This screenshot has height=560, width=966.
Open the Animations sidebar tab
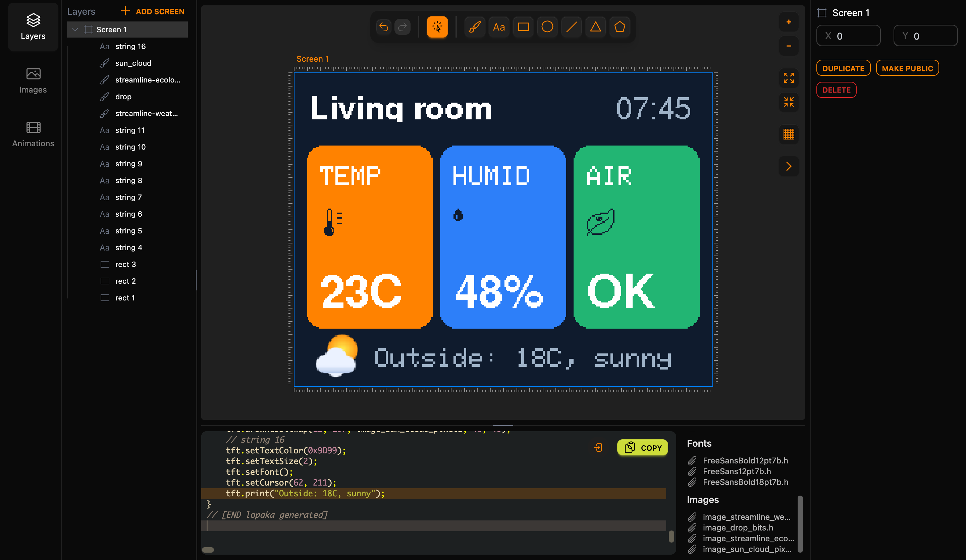tap(33, 134)
